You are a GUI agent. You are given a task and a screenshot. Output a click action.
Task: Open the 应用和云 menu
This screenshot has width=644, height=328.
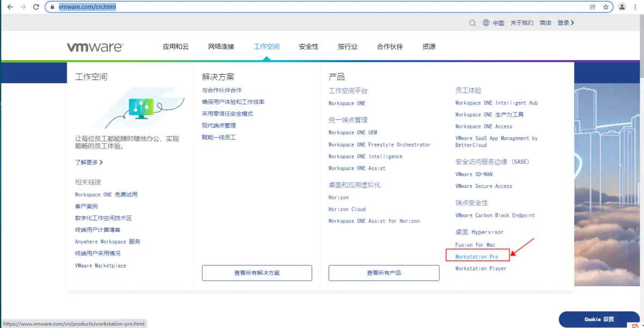175,47
